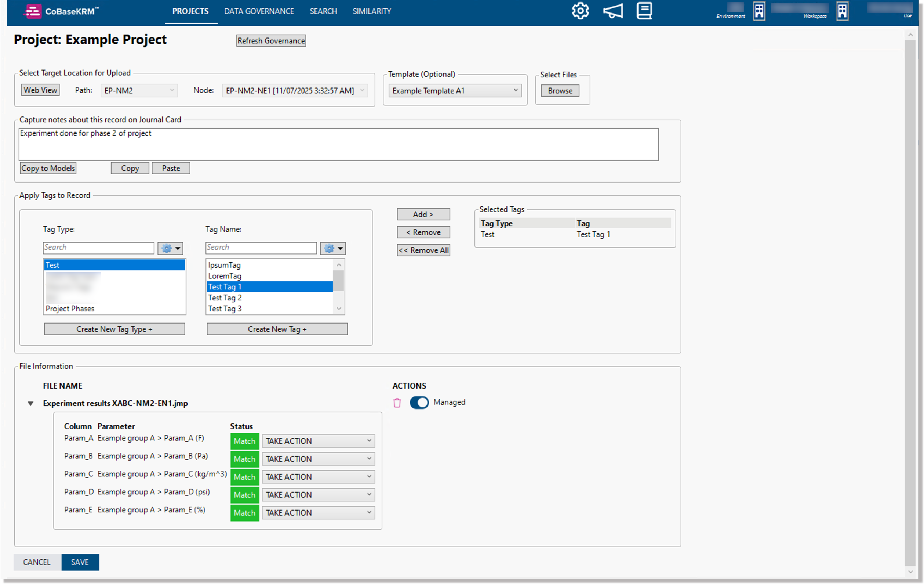The height and width of the screenshot is (584, 924).
Task: Open the settings gear in the top bar
Action: (580, 11)
